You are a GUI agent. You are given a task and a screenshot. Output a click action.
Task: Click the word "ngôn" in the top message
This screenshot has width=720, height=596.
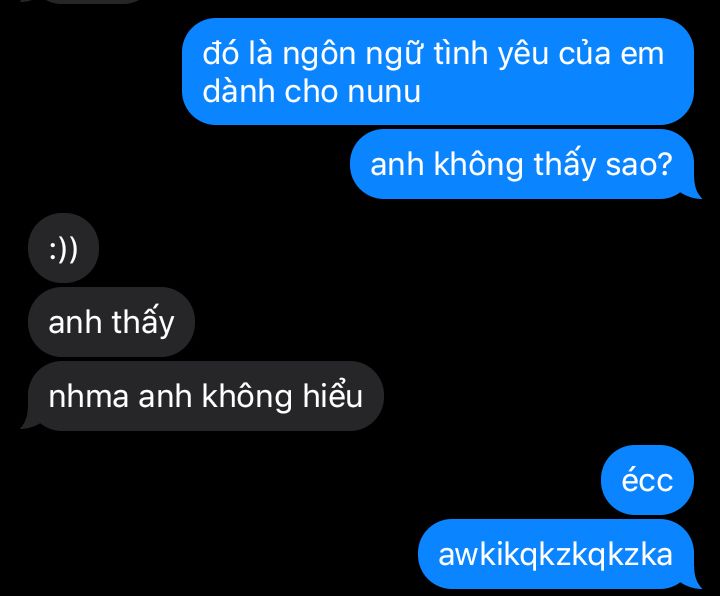coord(319,54)
